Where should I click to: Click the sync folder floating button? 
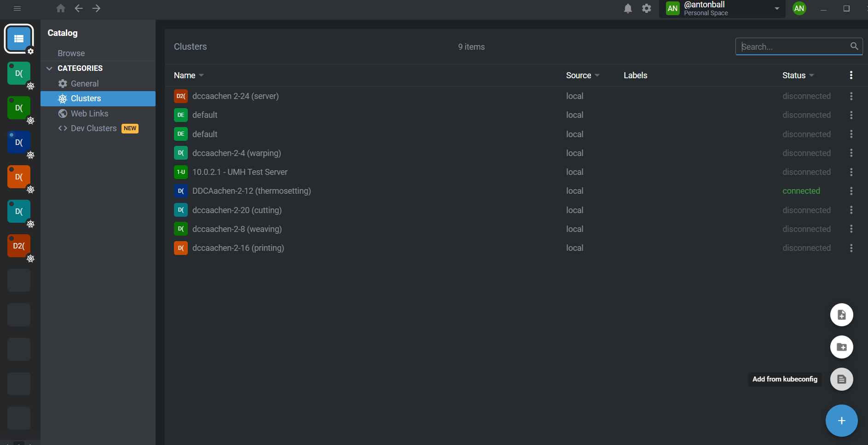pos(841,347)
